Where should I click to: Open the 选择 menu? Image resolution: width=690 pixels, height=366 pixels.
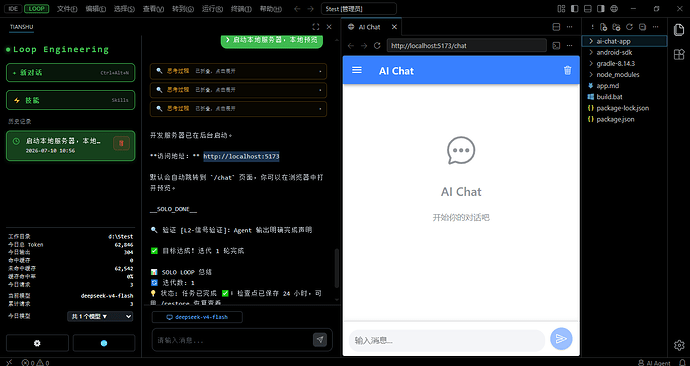(124, 9)
